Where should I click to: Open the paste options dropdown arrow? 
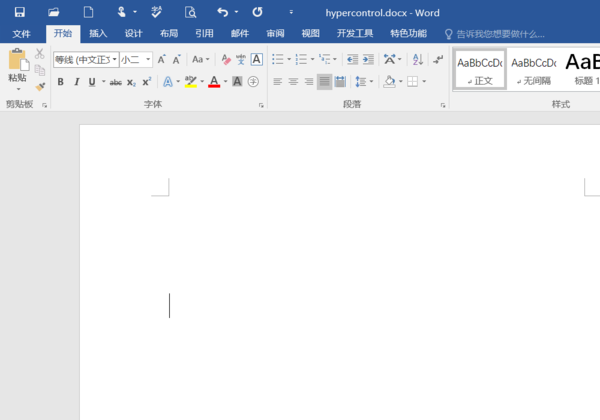tap(18, 89)
